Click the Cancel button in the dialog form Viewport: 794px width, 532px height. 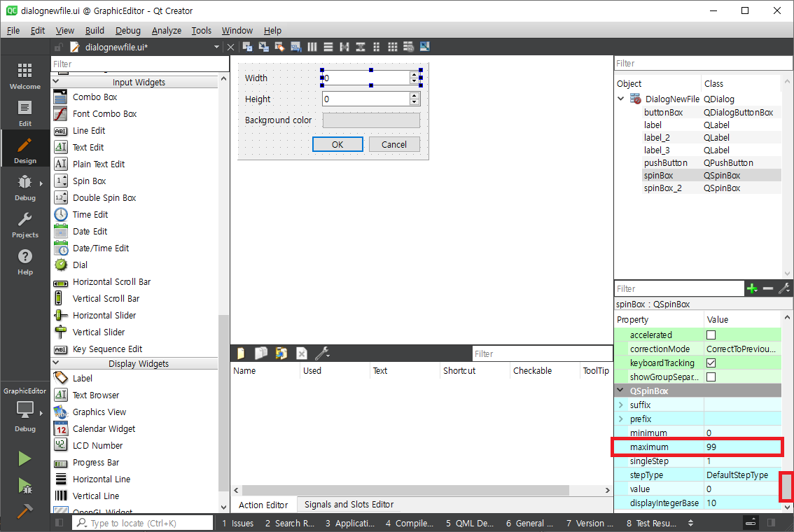[x=394, y=144]
